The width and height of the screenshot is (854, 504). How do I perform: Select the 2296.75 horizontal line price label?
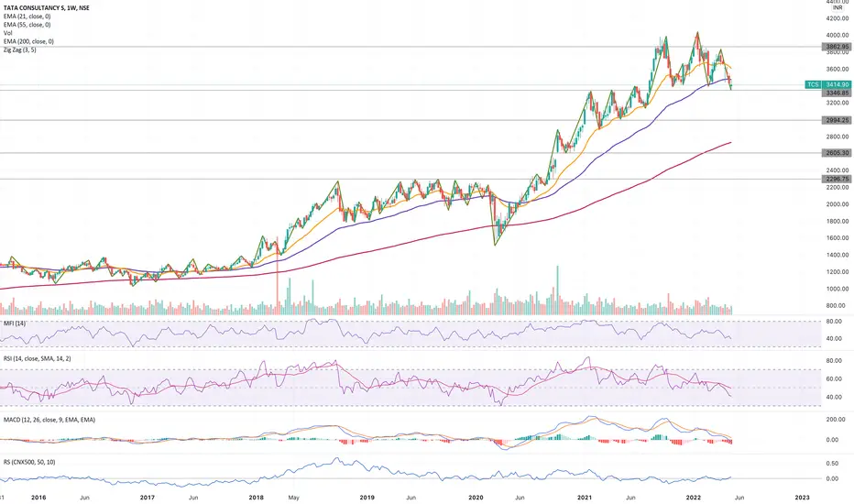click(837, 179)
